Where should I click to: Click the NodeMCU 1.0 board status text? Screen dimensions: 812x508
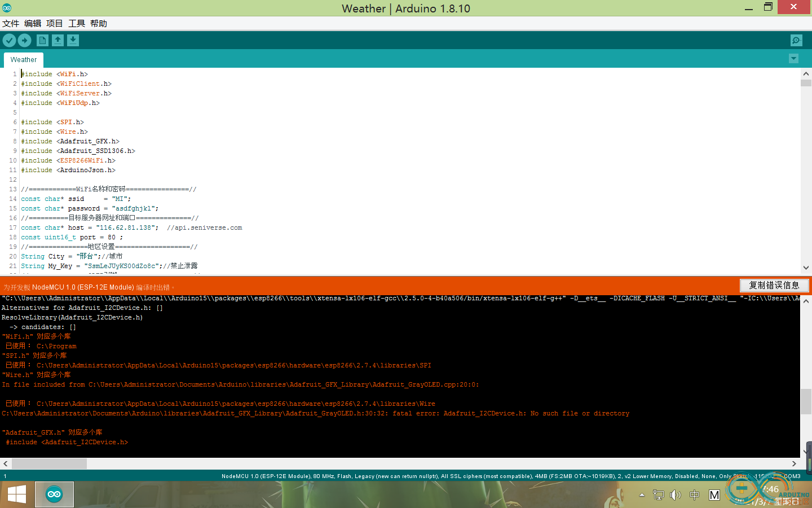click(x=511, y=476)
